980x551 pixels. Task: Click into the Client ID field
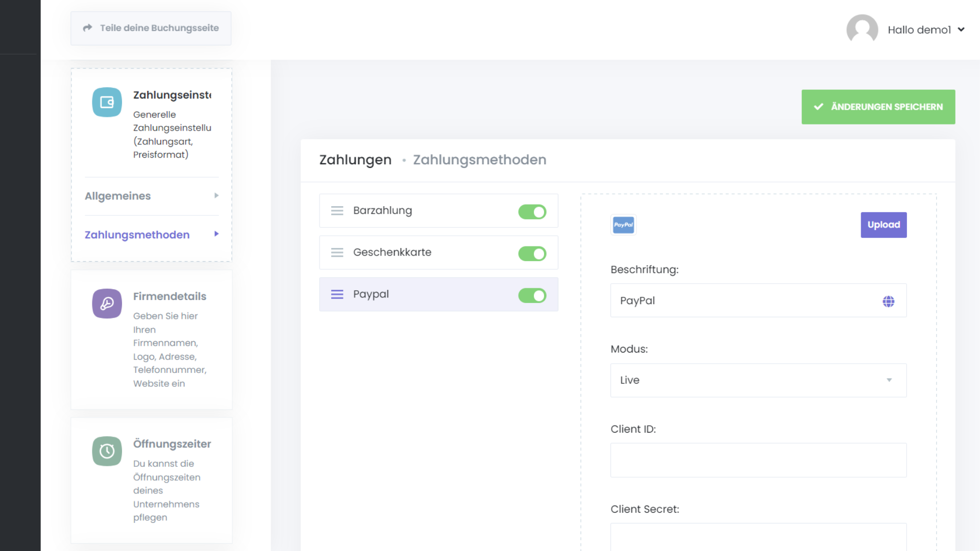(x=758, y=460)
